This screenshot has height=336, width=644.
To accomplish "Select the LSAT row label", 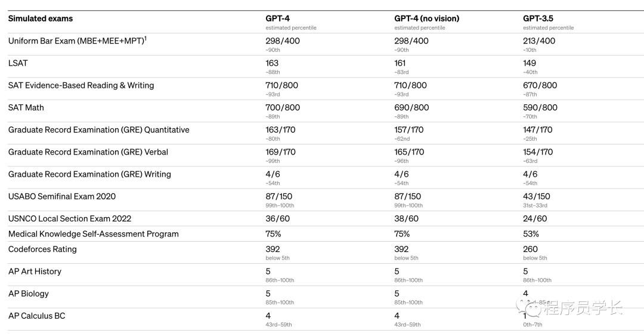I will (x=18, y=63).
